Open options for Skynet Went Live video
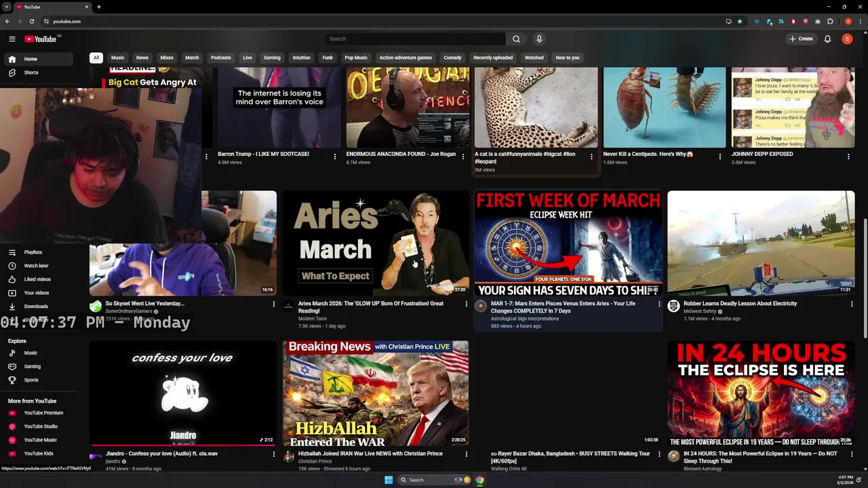 click(274, 304)
